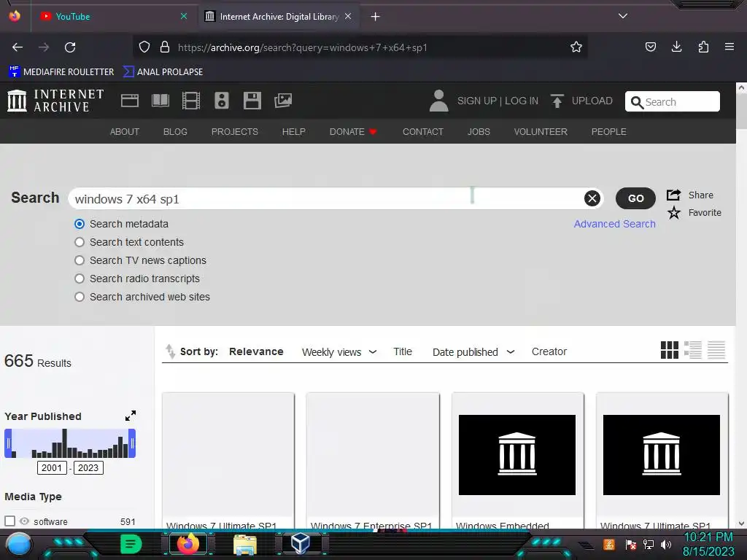The width and height of the screenshot is (747, 560).
Task: Open the Video filmstrip icon
Action: 191,101
